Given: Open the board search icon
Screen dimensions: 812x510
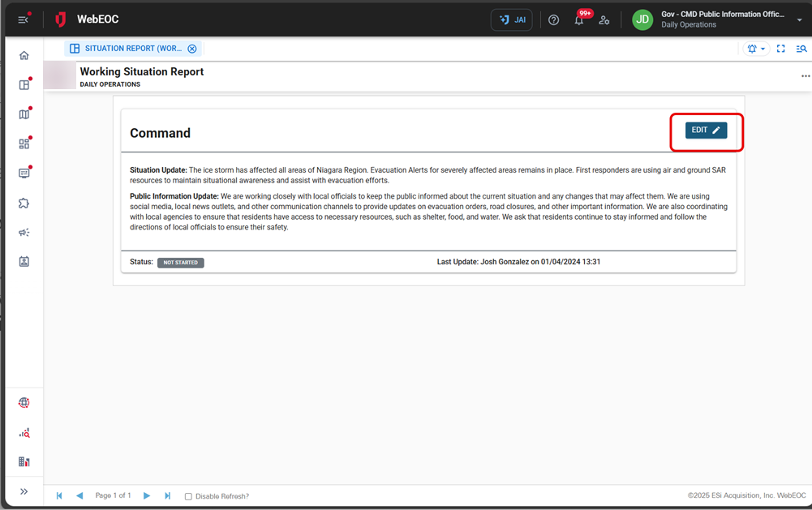Looking at the screenshot, I should 801,49.
